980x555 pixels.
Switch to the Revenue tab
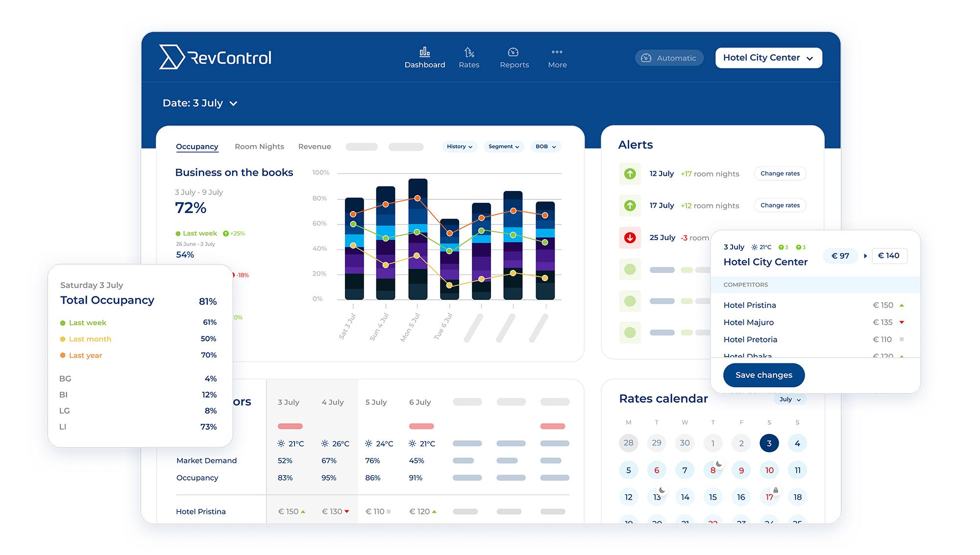315,146
